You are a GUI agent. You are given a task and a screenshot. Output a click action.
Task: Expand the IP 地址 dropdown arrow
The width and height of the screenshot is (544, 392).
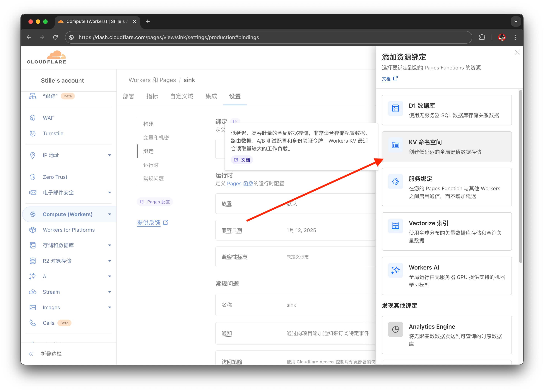110,155
